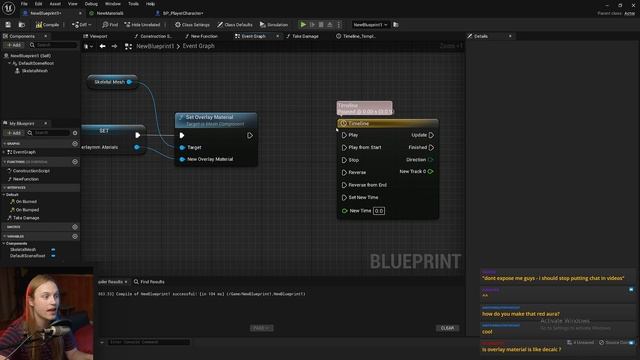Screen dimensions: 640x360
Task: Click the My Blueprint search field
Action: (x=48, y=133)
